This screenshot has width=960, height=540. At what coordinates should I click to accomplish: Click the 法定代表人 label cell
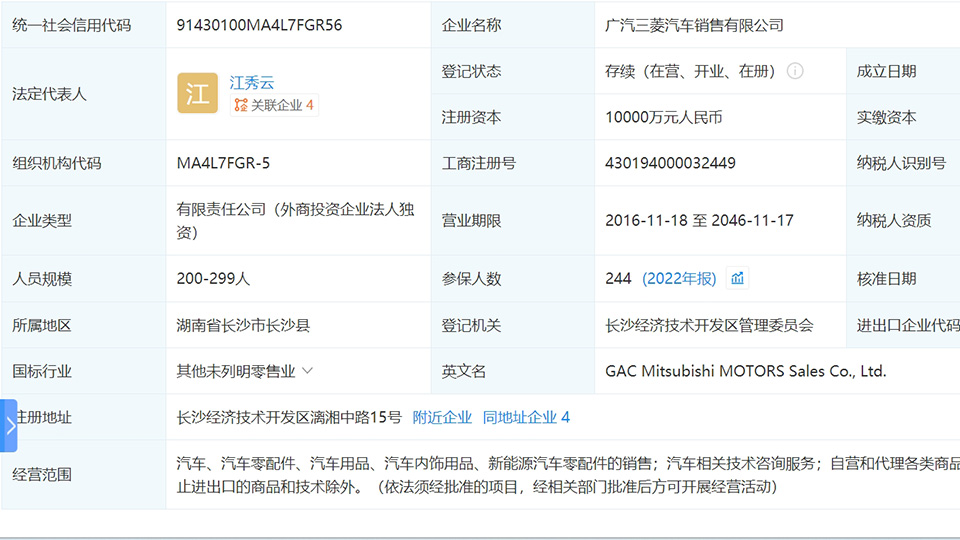click(84, 94)
